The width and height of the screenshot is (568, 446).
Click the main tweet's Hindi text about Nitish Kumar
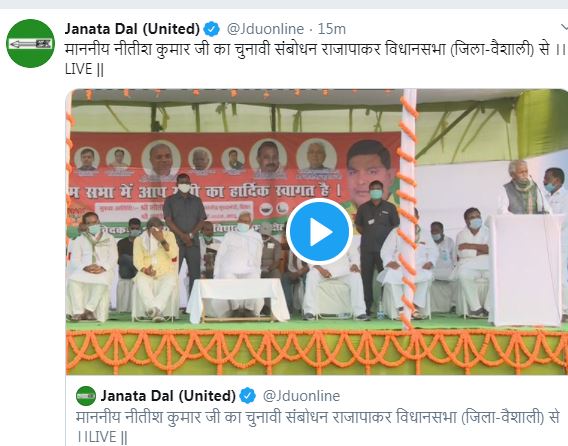(315, 49)
